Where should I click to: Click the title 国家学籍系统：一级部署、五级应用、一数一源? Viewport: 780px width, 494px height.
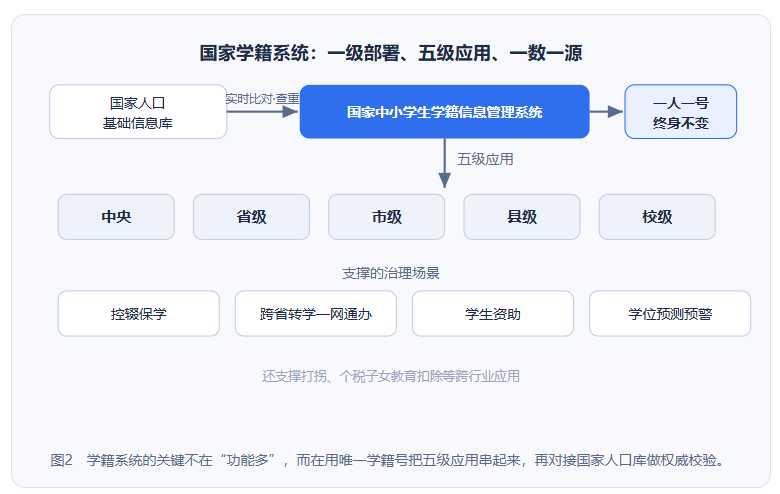tap(390, 53)
